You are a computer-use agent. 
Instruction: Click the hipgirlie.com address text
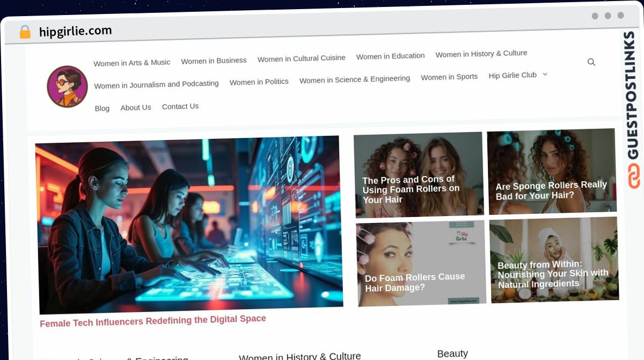coord(76,32)
